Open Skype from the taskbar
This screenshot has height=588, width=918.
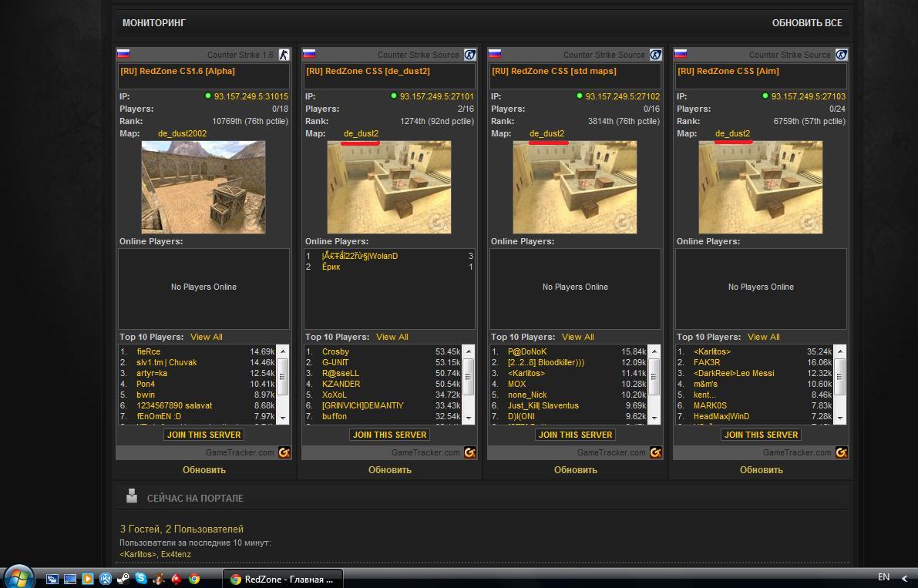click(140, 578)
